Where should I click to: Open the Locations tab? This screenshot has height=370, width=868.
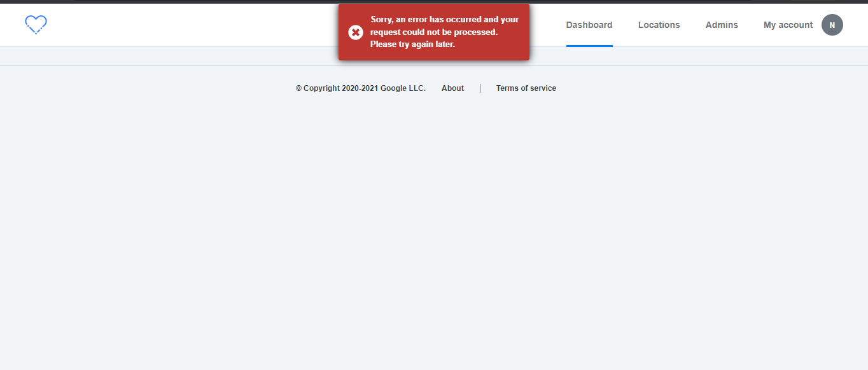pyautogui.click(x=659, y=25)
